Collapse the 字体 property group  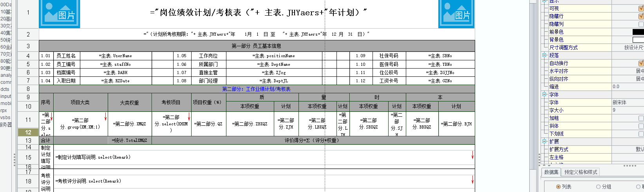[x=544, y=94]
